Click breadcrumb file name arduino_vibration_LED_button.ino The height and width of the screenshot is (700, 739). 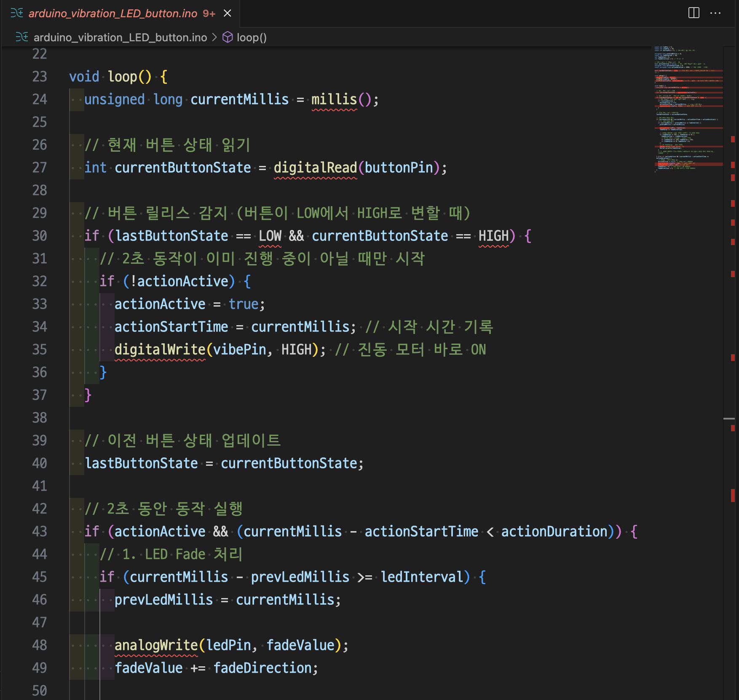[x=120, y=37]
